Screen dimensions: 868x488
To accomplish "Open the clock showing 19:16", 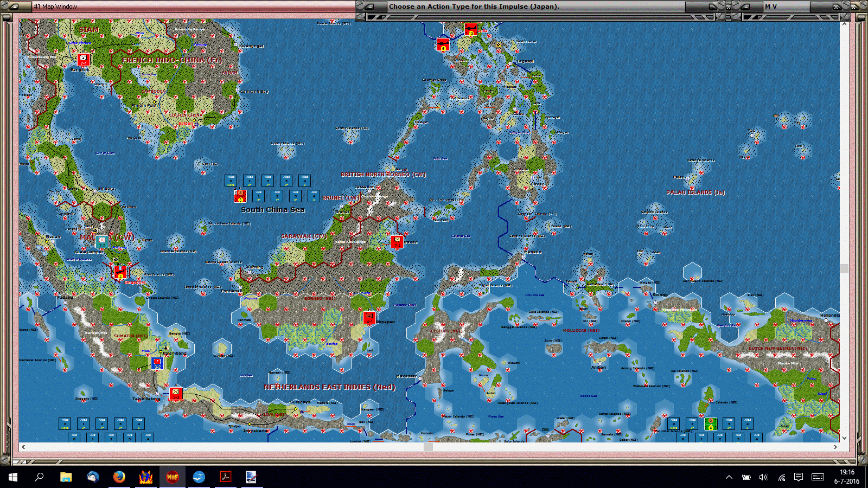I will pyautogui.click(x=847, y=477).
